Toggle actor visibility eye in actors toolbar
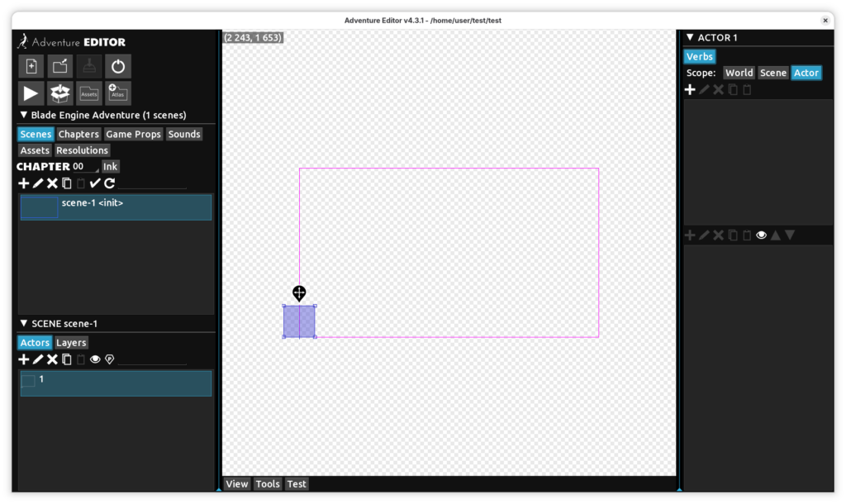The width and height of the screenshot is (846, 504). coord(95,359)
